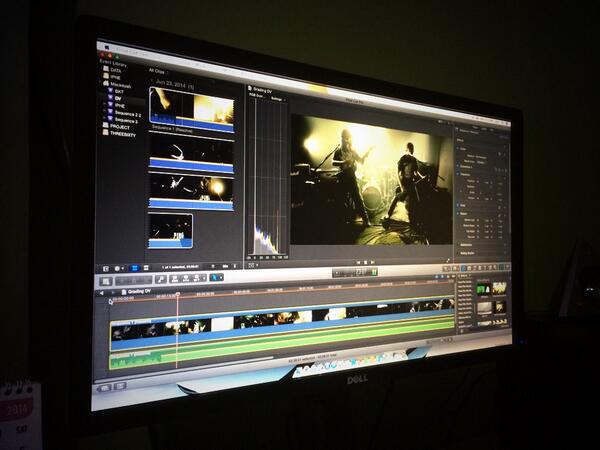600x450 pixels.
Task: Open the Select tool pop-up menu
Action: (x=216, y=277)
